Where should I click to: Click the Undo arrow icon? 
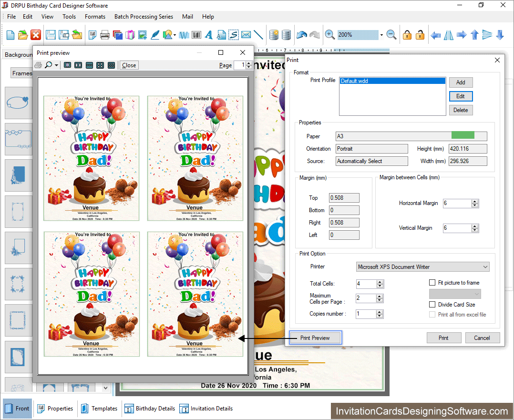point(301,34)
